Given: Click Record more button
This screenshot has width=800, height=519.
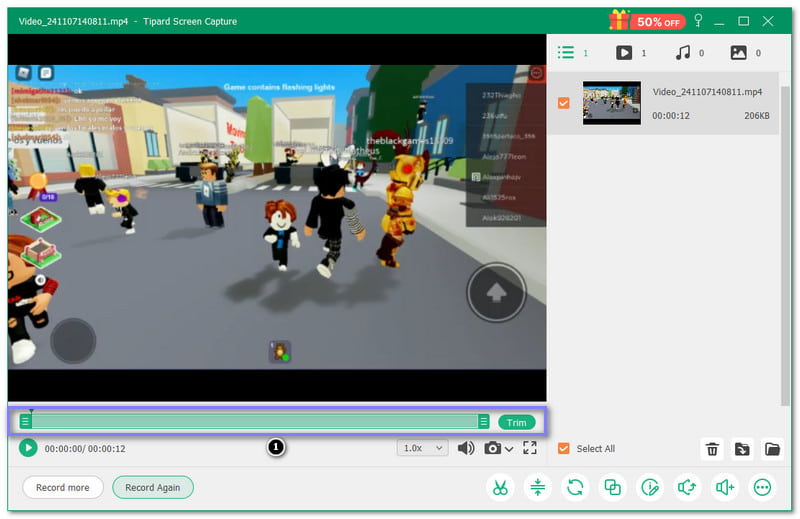Looking at the screenshot, I should click(63, 487).
